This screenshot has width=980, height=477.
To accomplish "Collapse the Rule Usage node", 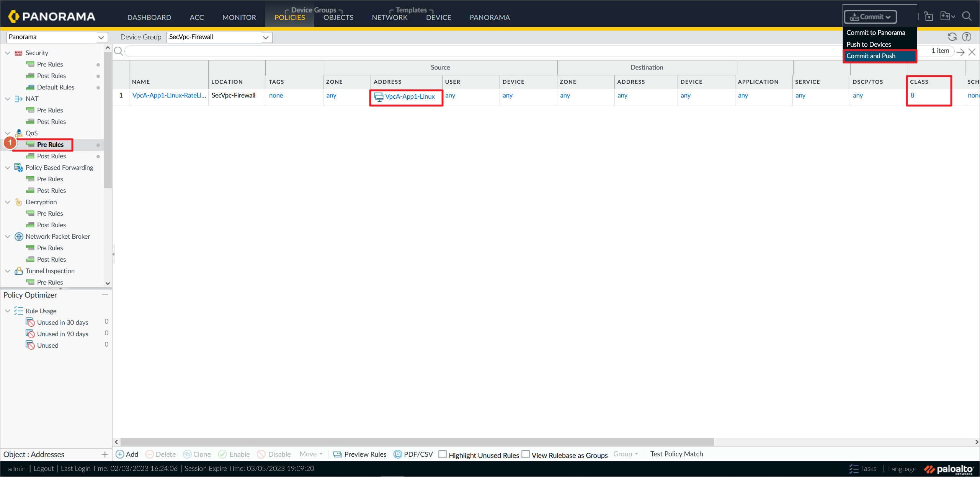I will coord(7,311).
